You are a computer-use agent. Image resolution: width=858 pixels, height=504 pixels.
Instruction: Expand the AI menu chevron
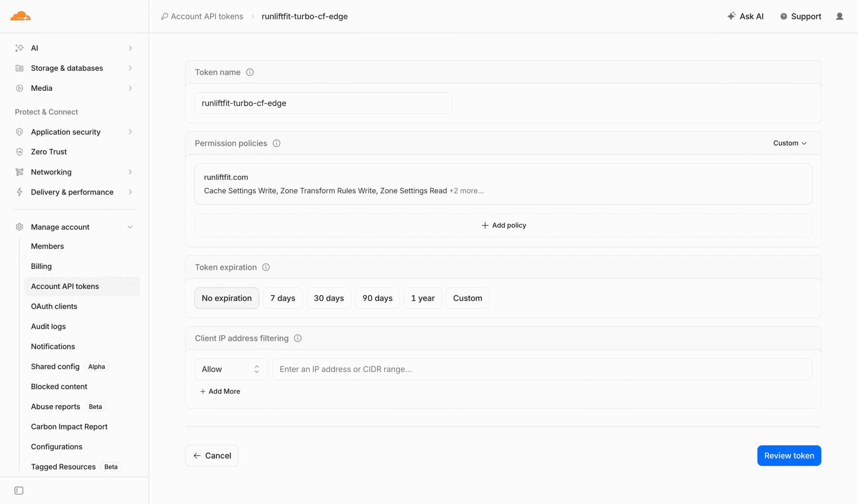tap(130, 48)
